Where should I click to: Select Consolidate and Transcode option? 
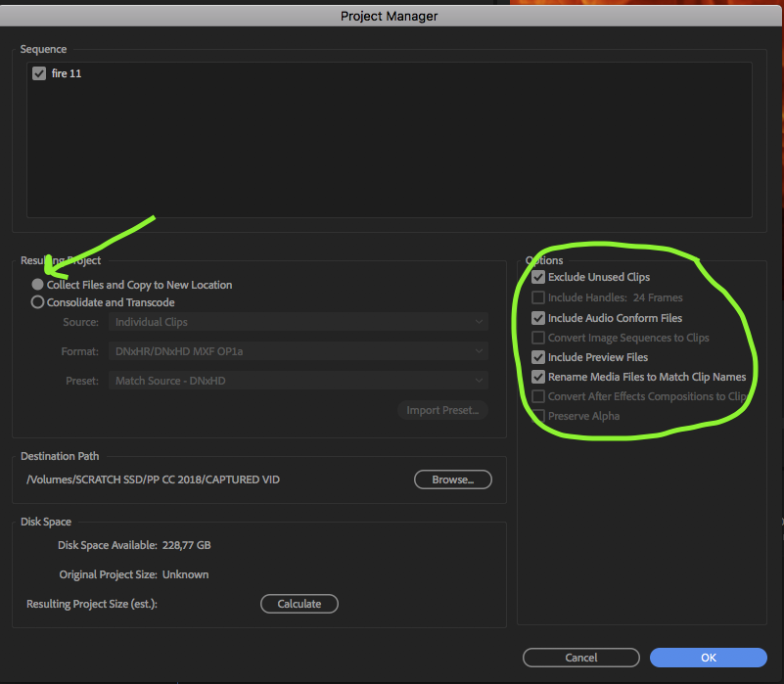37,301
